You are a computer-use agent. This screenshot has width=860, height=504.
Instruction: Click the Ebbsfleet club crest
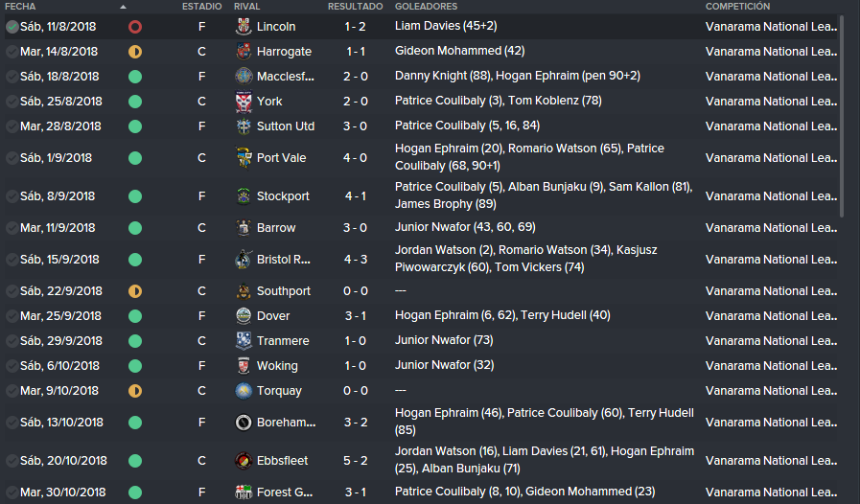[244, 461]
